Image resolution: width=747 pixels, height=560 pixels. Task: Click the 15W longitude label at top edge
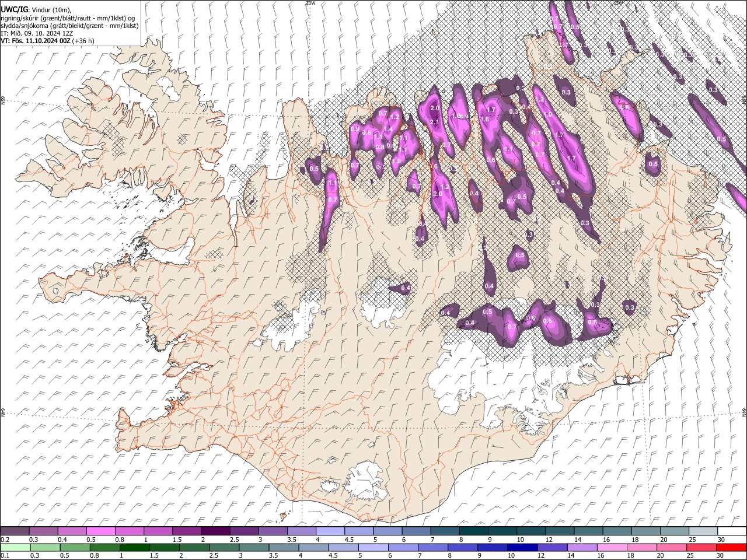[x=619, y=3]
